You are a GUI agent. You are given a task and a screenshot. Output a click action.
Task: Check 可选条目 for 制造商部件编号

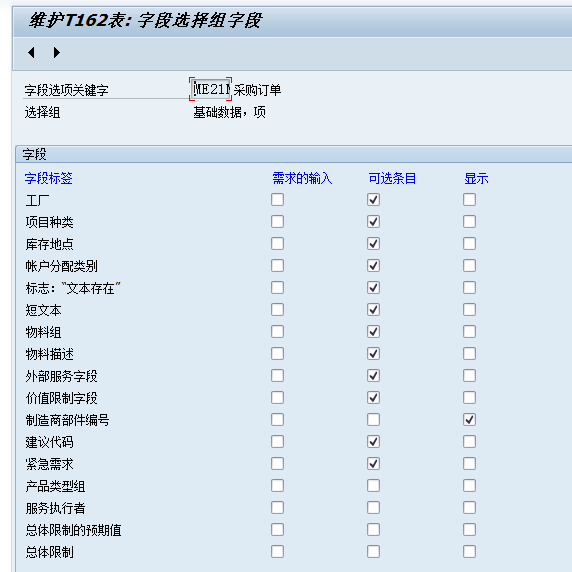373,420
